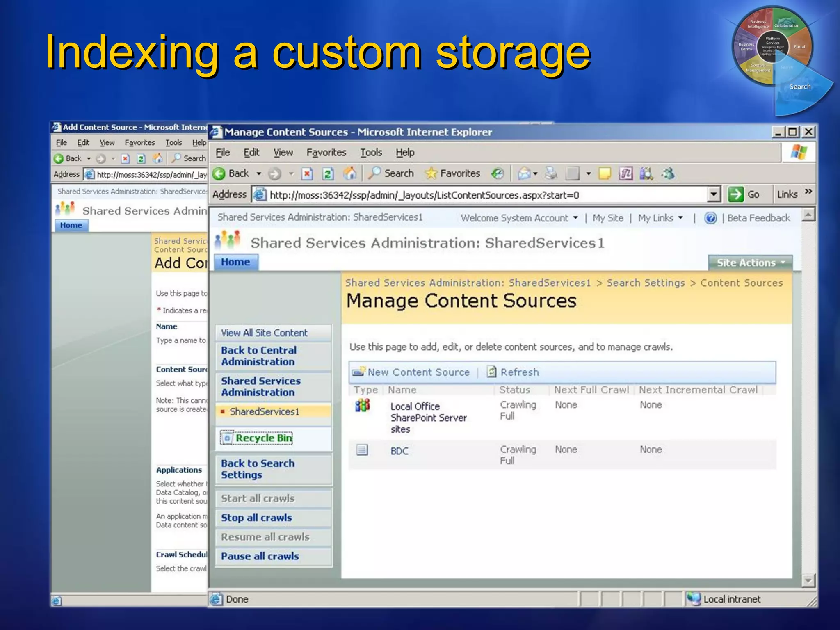
Task: Click the New Content Source icon
Action: point(359,372)
